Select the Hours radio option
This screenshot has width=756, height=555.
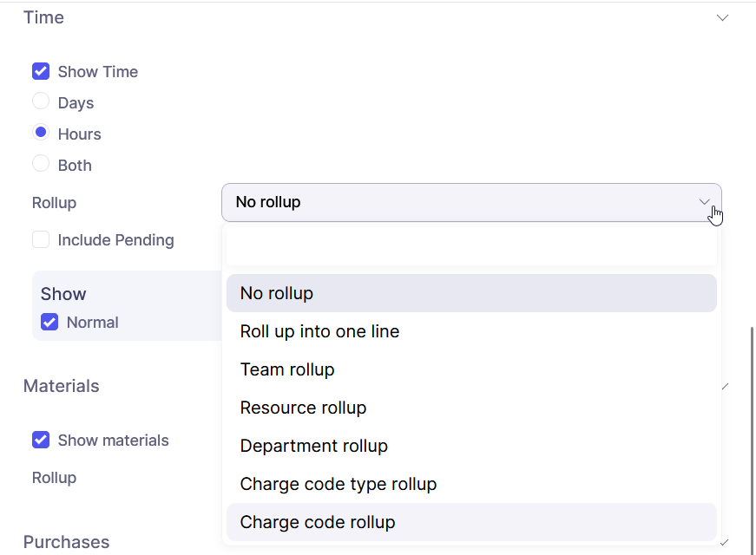(41, 134)
